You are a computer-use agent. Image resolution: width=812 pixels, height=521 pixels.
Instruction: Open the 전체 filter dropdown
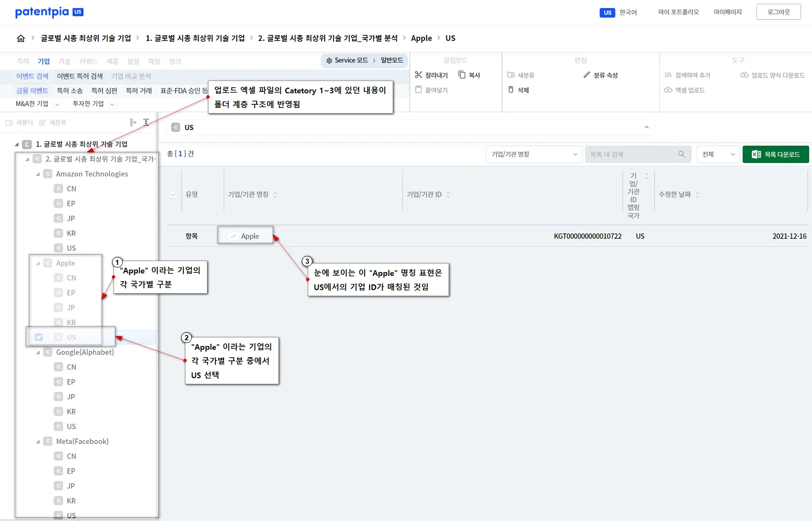click(718, 154)
